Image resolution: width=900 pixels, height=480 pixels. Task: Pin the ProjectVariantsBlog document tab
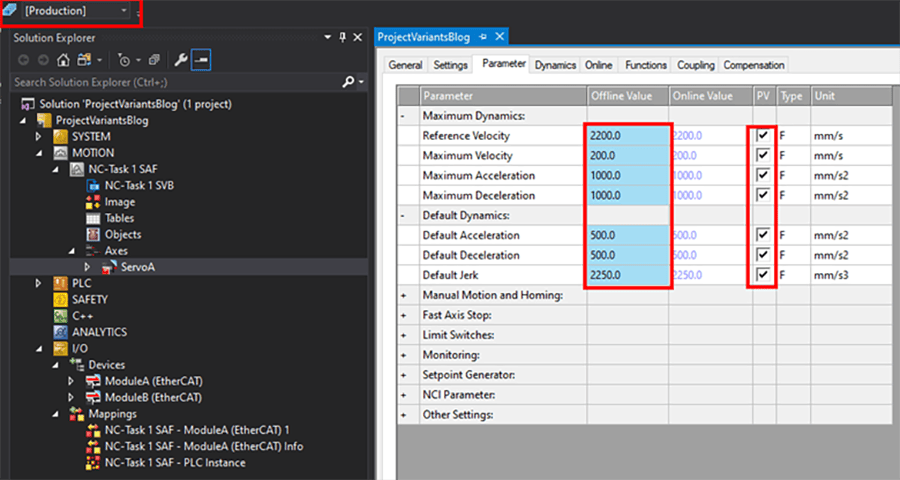coord(483,37)
